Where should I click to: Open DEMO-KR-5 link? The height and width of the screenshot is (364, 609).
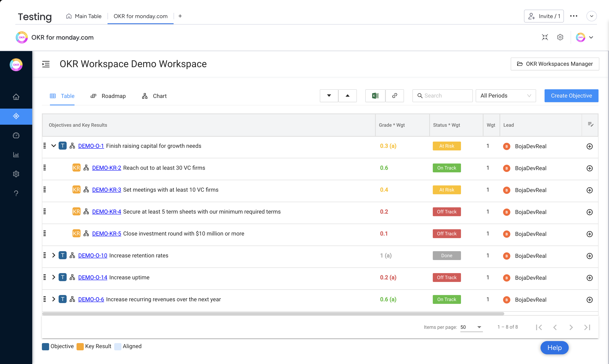pos(107,234)
